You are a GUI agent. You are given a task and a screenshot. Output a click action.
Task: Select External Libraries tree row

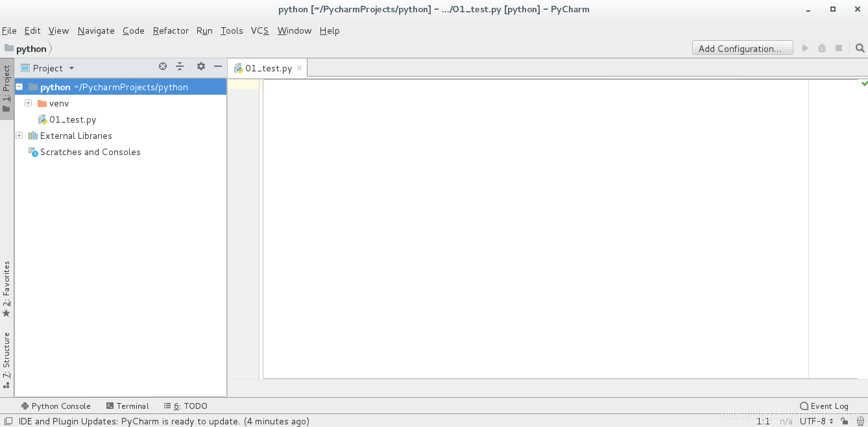click(121, 136)
